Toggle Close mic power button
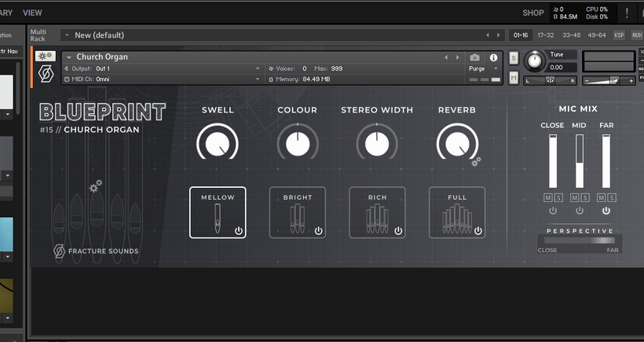644x342 pixels. 553,211
